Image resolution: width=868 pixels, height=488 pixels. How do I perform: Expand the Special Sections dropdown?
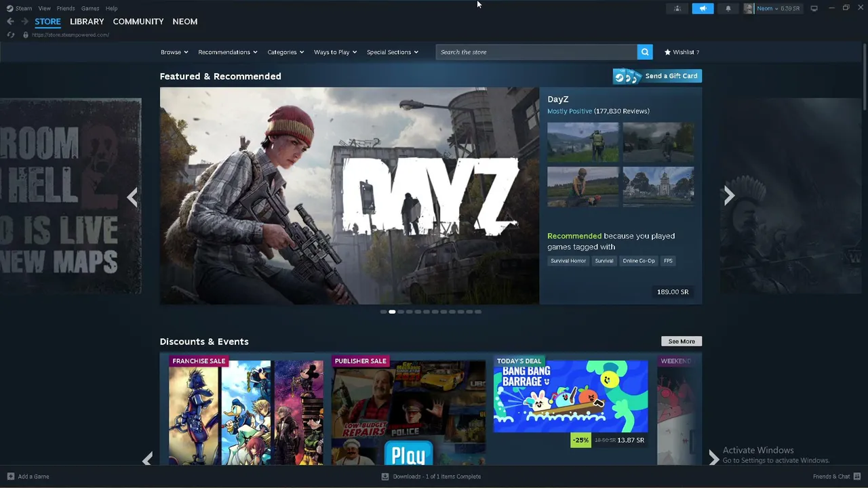coord(393,52)
